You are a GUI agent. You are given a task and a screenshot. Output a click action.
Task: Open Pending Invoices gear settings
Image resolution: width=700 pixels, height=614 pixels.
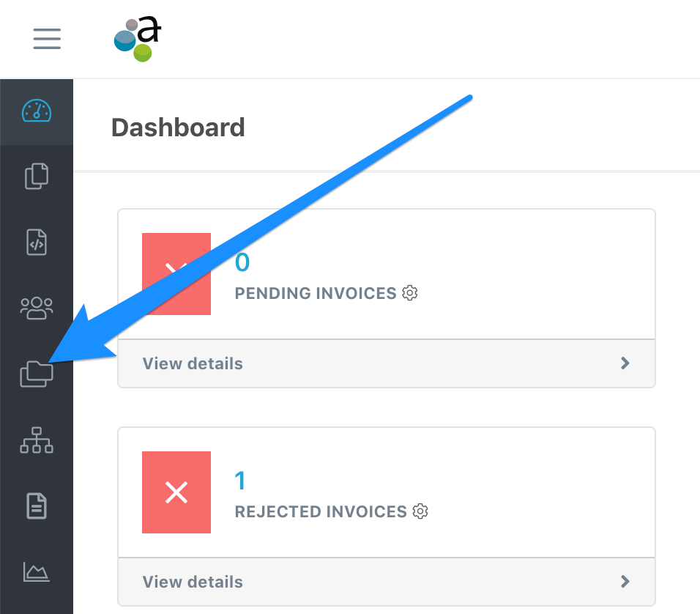coord(410,292)
